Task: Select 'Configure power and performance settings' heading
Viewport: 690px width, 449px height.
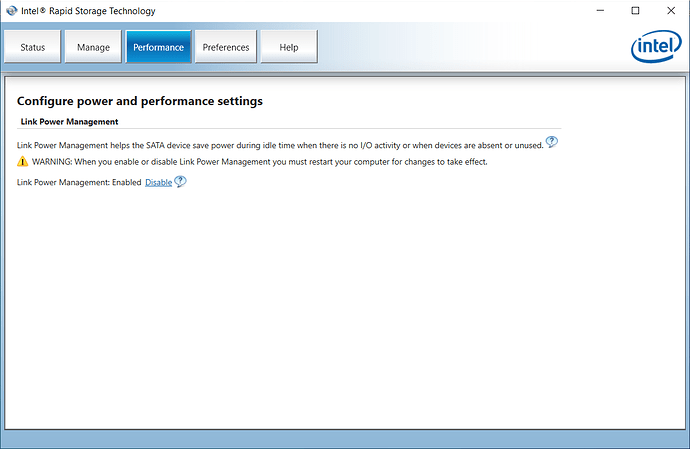Action: pos(139,101)
